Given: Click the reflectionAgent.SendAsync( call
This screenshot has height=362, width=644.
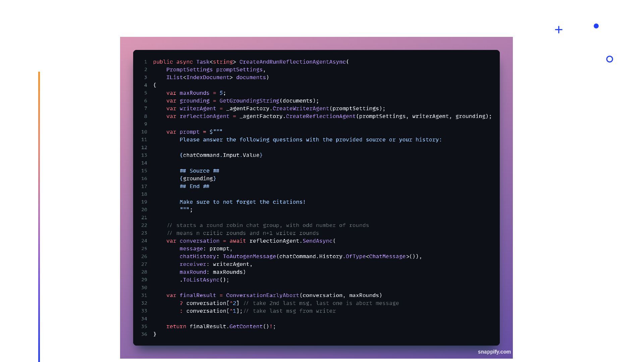Looking at the screenshot, I should [292, 241].
